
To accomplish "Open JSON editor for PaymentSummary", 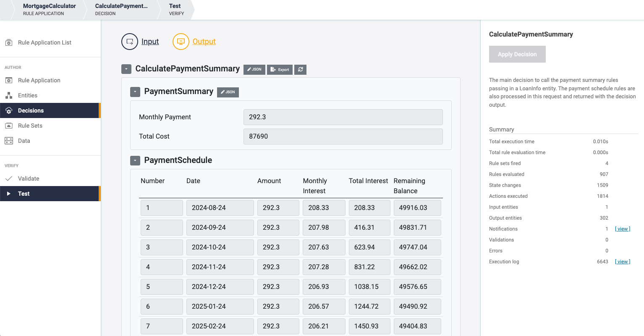I will (x=228, y=92).
